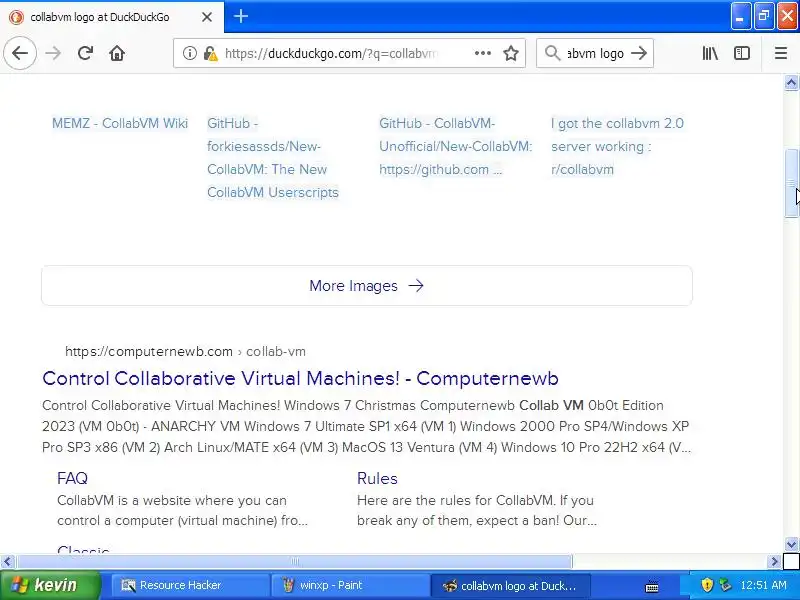The width and height of the screenshot is (800, 600).
Task: Close the collabvm logo tab
Action: [207, 17]
